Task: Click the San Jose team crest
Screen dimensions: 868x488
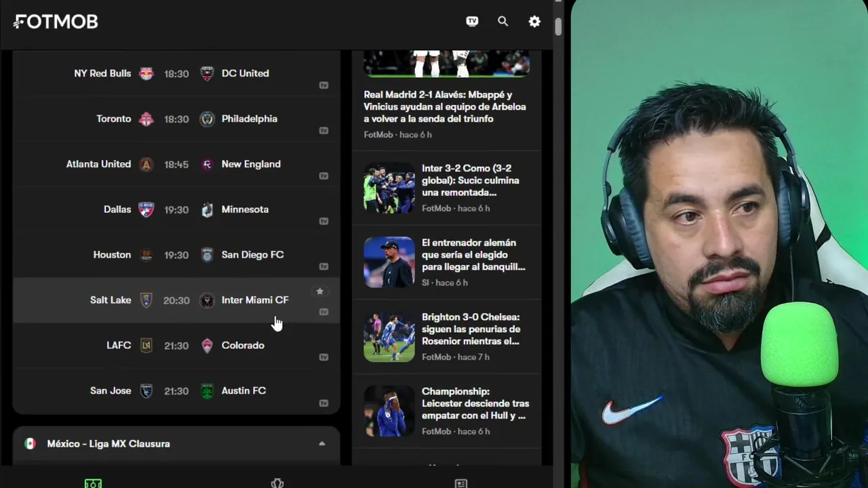Action: point(146,391)
